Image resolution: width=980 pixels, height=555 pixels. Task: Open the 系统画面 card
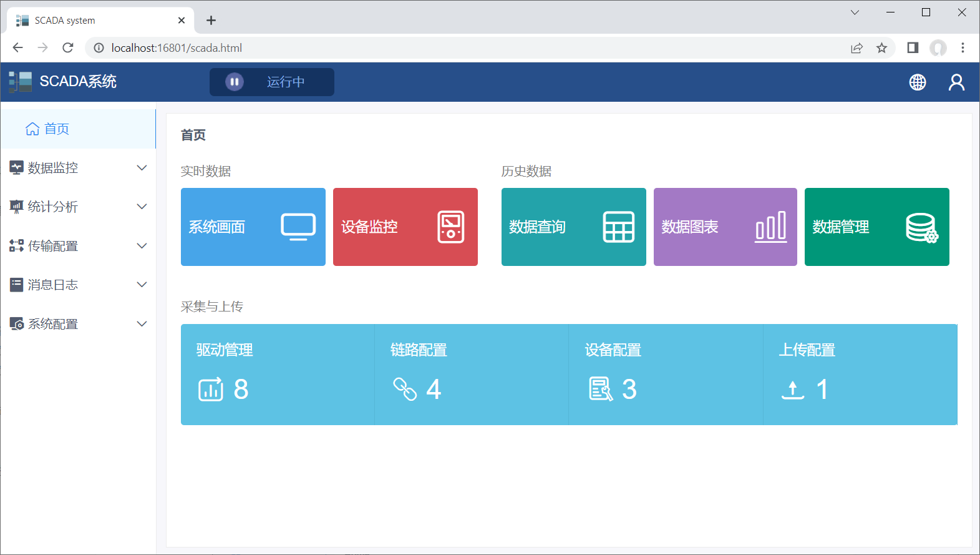click(253, 227)
